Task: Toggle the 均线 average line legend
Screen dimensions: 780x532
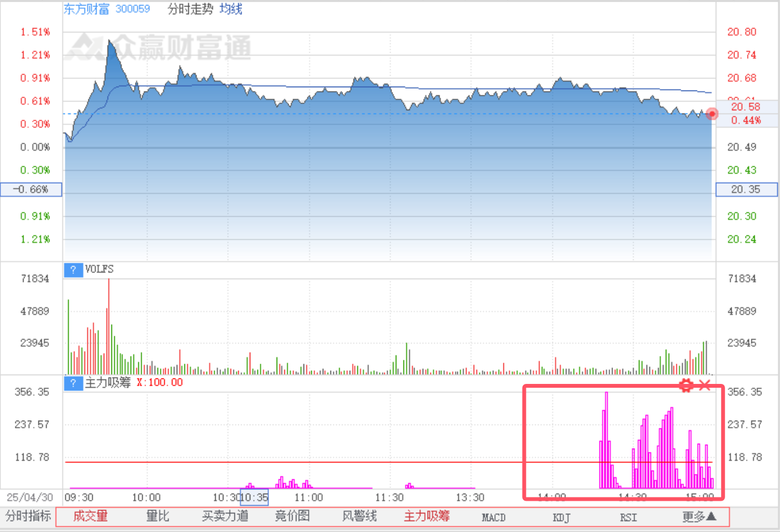Action: (x=231, y=9)
